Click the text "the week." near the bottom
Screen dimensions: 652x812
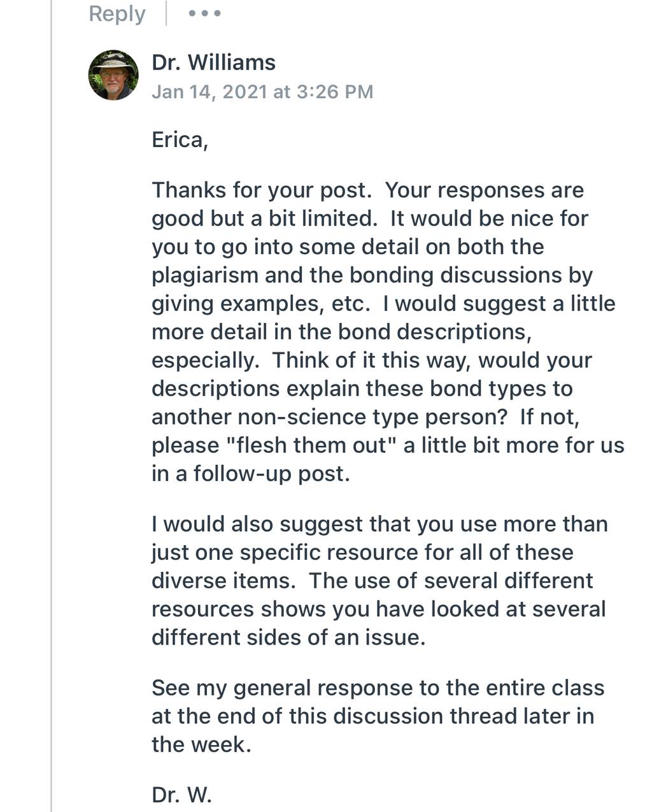pos(201,744)
